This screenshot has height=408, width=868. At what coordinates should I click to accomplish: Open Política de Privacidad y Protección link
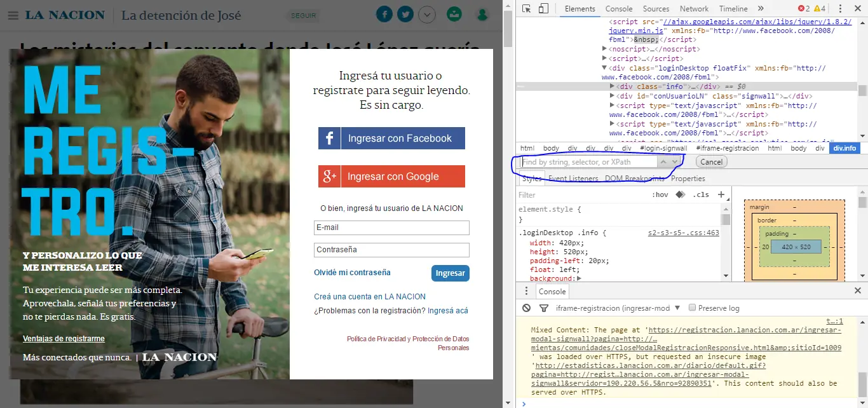pos(408,343)
